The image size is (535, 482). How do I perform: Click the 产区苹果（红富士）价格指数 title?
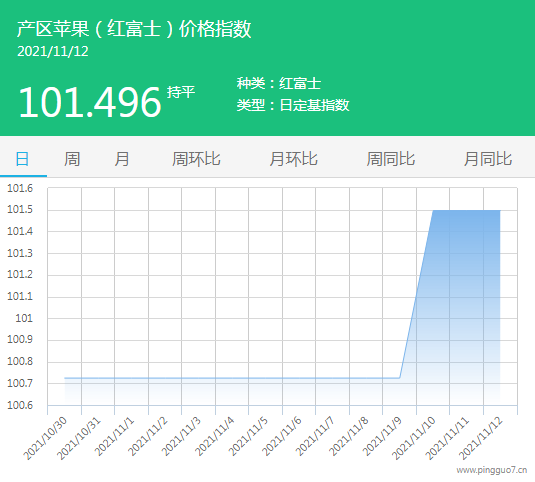point(134,29)
